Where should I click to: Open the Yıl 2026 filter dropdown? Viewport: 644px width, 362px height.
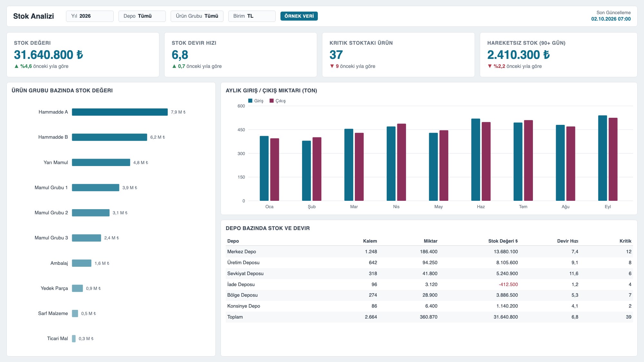[90, 16]
